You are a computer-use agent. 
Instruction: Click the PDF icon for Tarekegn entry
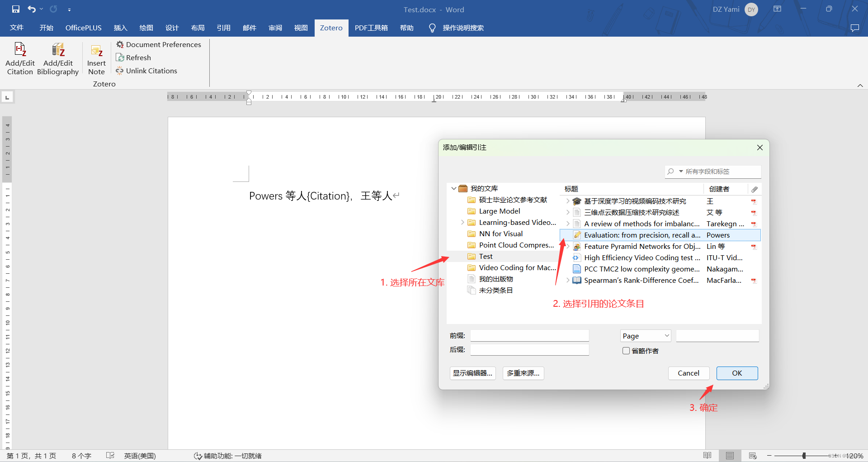754,224
